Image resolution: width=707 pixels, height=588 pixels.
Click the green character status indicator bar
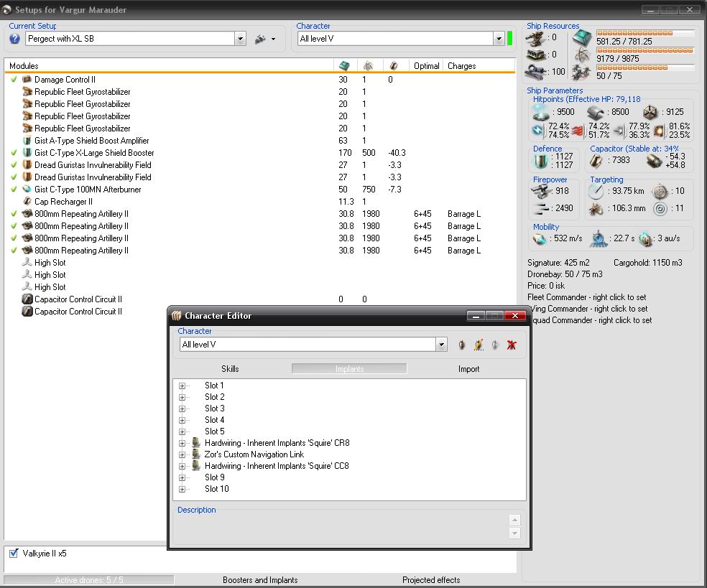[510, 39]
